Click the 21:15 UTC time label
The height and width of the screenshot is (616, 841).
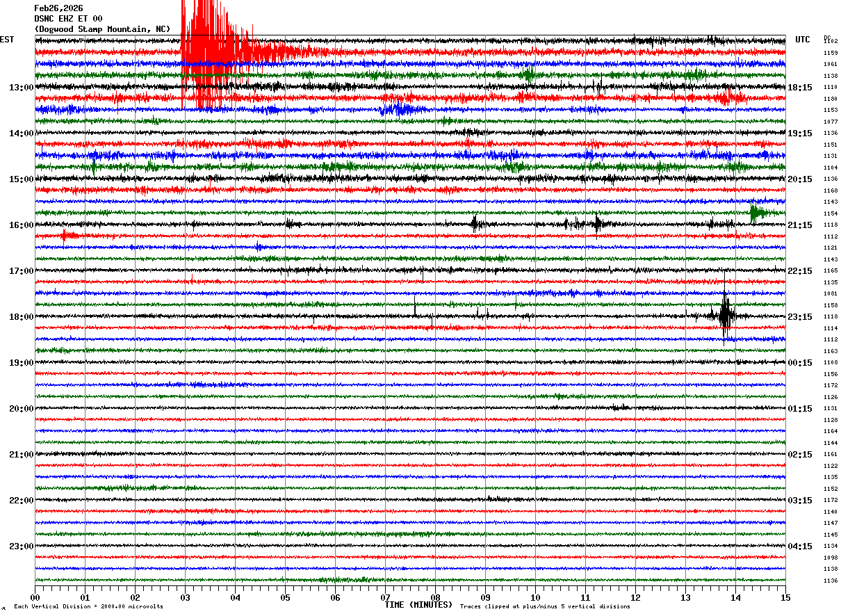tap(800, 225)
